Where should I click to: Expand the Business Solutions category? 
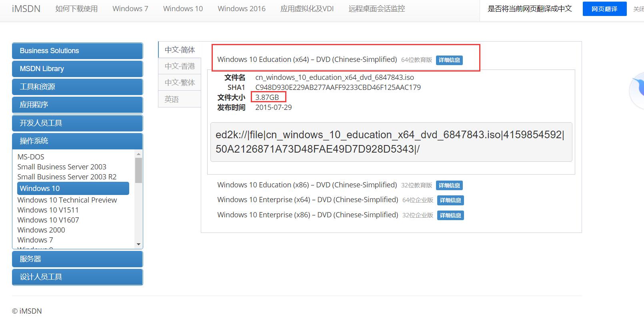[x=78, y=51]
